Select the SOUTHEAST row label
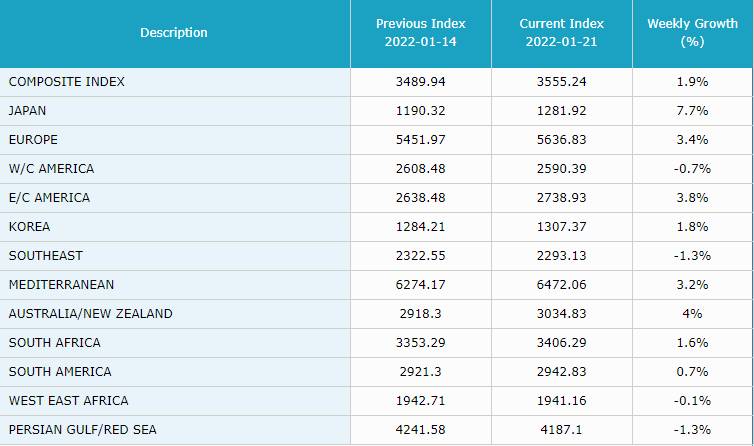Screen dimensions: 754x446 pyautogui.click(x=45, y=256)
